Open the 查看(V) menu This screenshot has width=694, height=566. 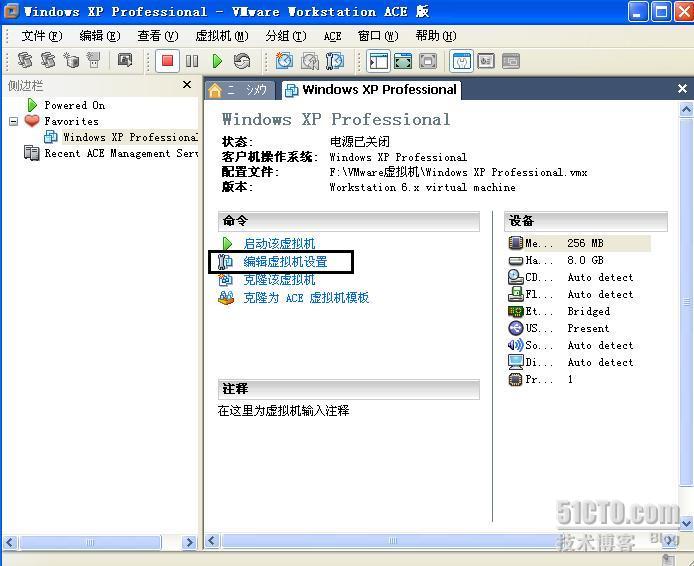point(158,36)
